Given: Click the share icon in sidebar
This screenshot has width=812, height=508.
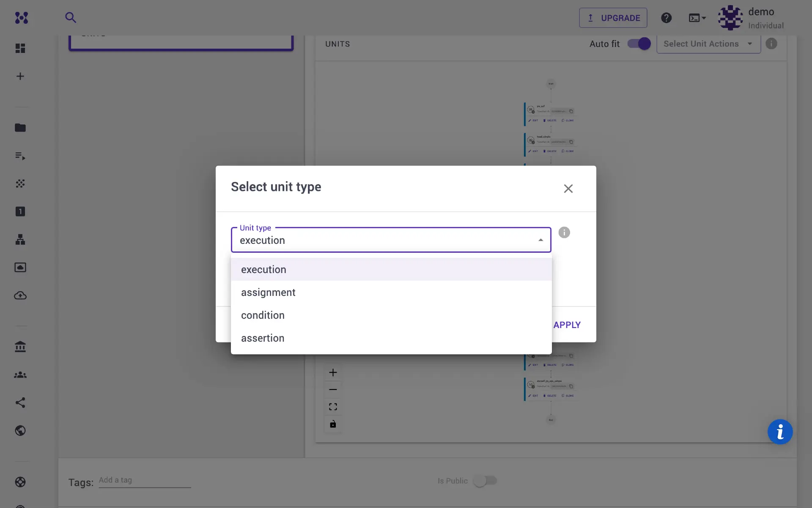Looking at the screenshot, I should point(20,403).
